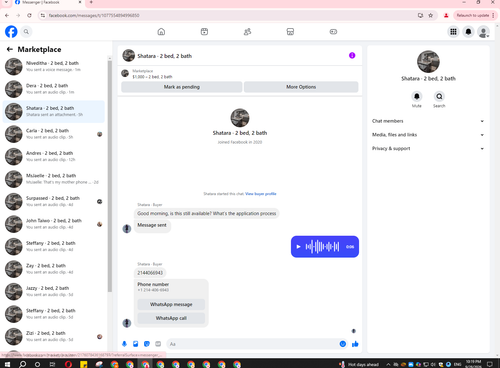Play the sent voice message
Viewport: 500px width, 368px height.
(x=298, y=247)
